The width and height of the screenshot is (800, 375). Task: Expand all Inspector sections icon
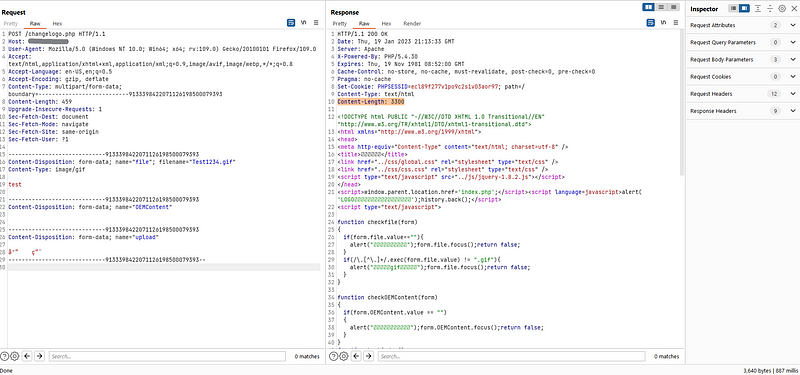coord(758,9)
